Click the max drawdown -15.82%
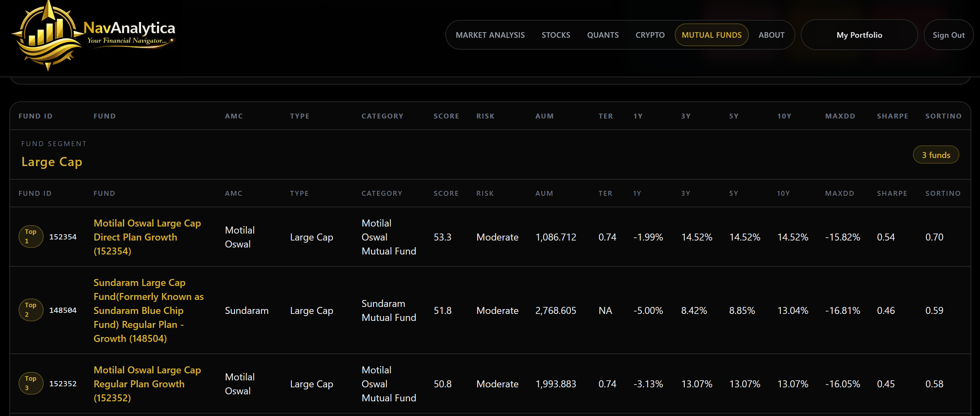The image size is (980, 416). click(843, 237)
